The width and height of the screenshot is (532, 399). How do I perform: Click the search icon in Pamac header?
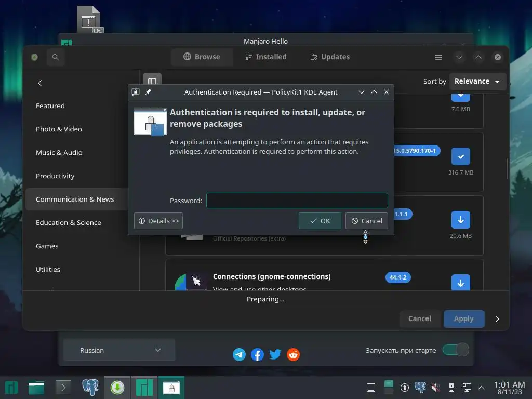point(55,57)
